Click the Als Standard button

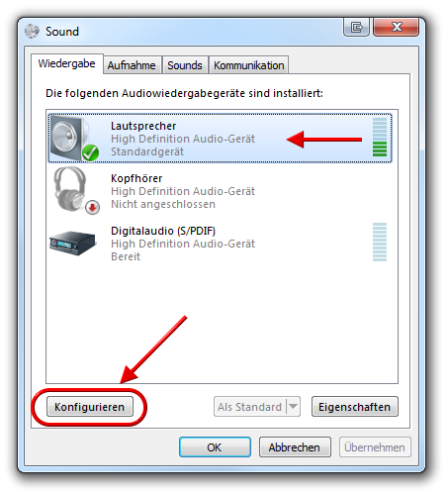[250, 407]
